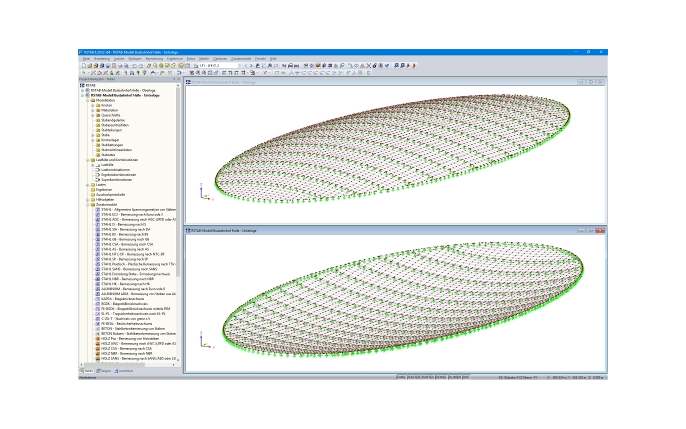Select the Oberlage model in the navigator tree
The width and height of the screenshot is (686, 429).
click(122, 91)
